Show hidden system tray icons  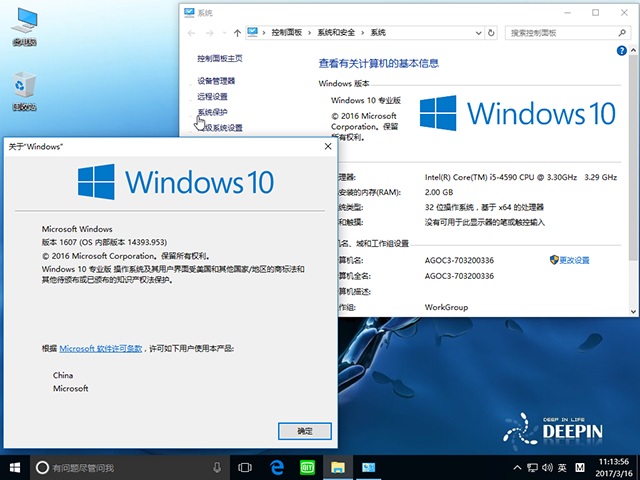point(512,467)
